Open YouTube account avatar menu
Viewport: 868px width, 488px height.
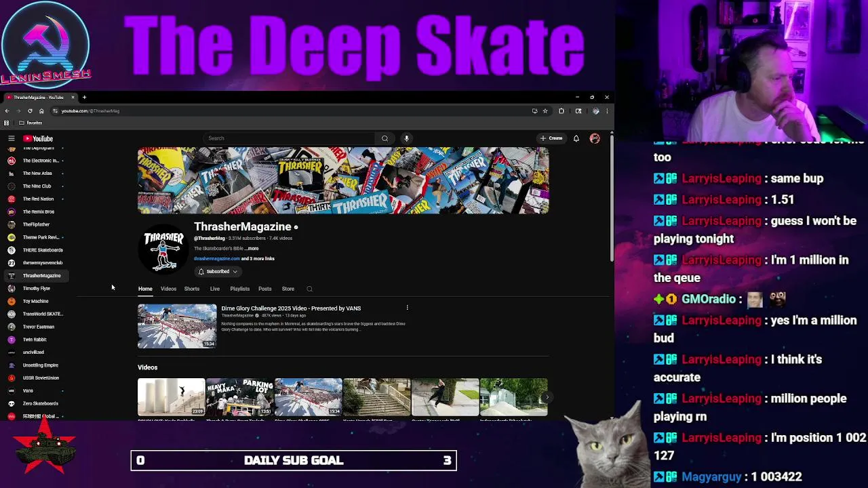coord(595,138)
